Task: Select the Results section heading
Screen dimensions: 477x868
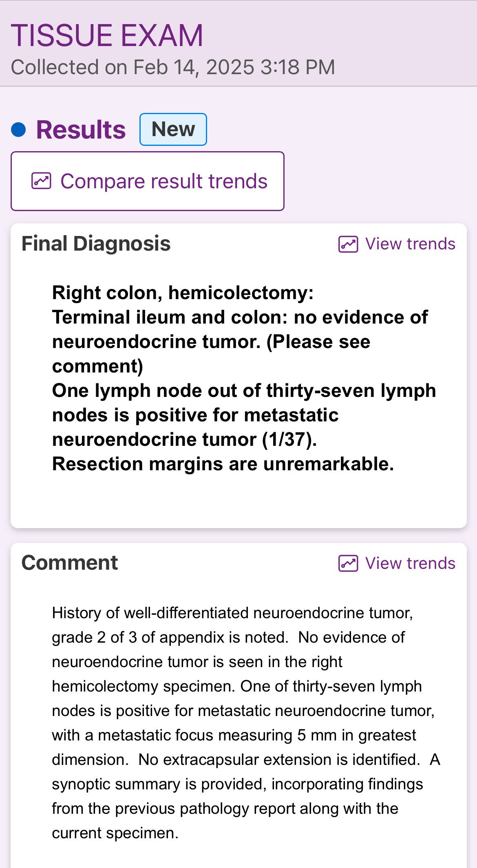Action: [81, 130]
